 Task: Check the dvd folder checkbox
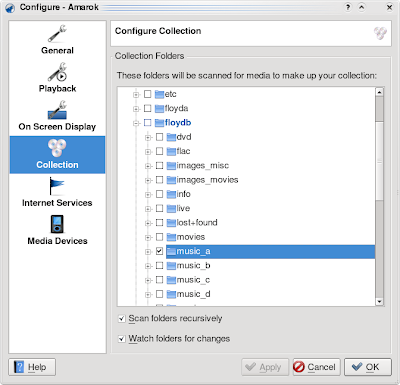(x=160, y=137)
